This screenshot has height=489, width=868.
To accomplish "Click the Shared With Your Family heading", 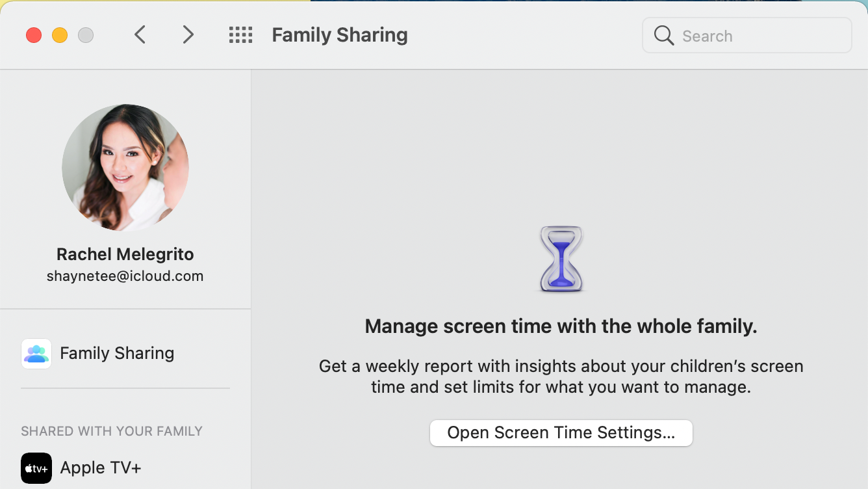I will point(112,431).
